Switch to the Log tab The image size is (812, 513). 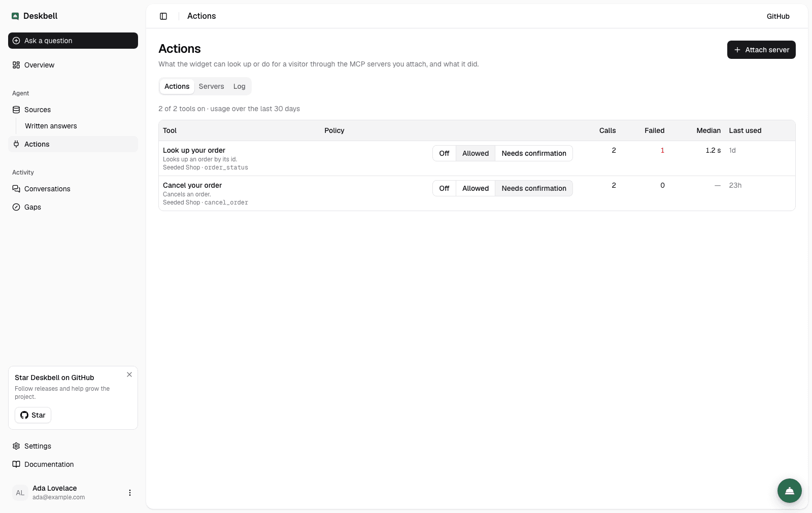tap(239, 86)
